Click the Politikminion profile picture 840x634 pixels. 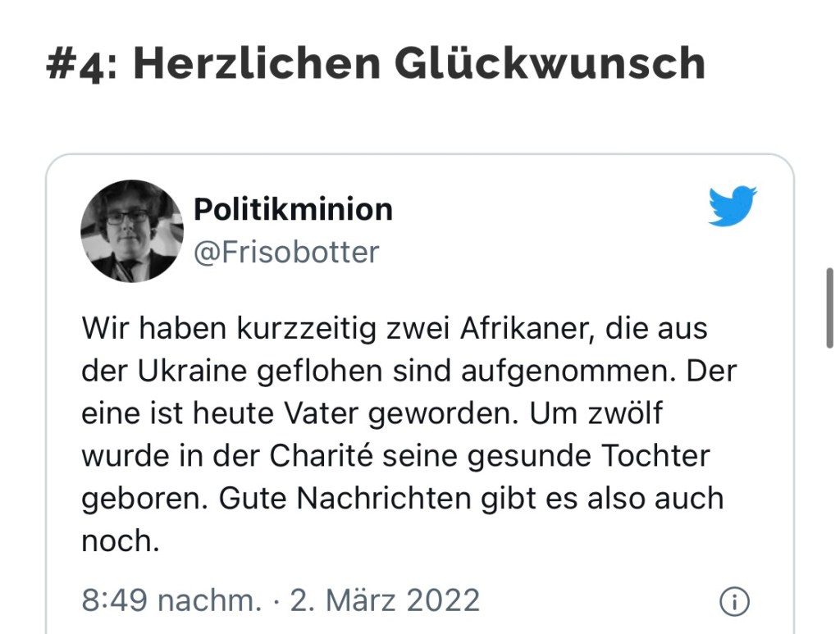pos(131,231)
